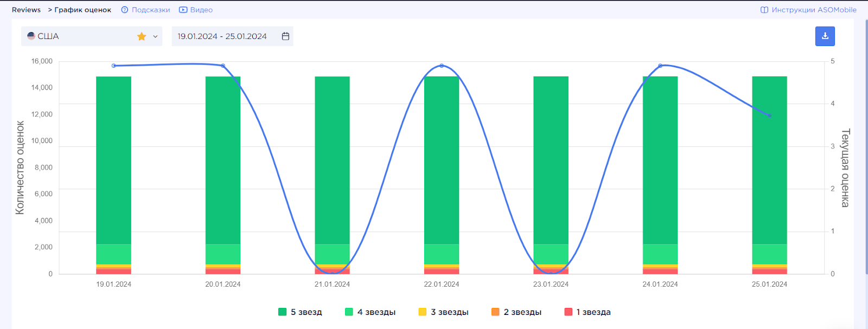
Task: Click the rating line point on 19.01.2024
Action: [114, 66]
